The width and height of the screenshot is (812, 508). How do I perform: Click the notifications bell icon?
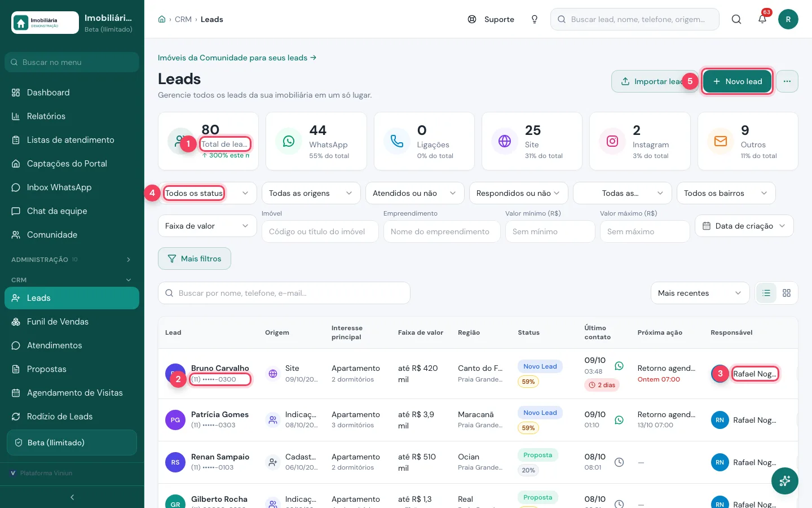pyautogui.click(x=762, y=19)
